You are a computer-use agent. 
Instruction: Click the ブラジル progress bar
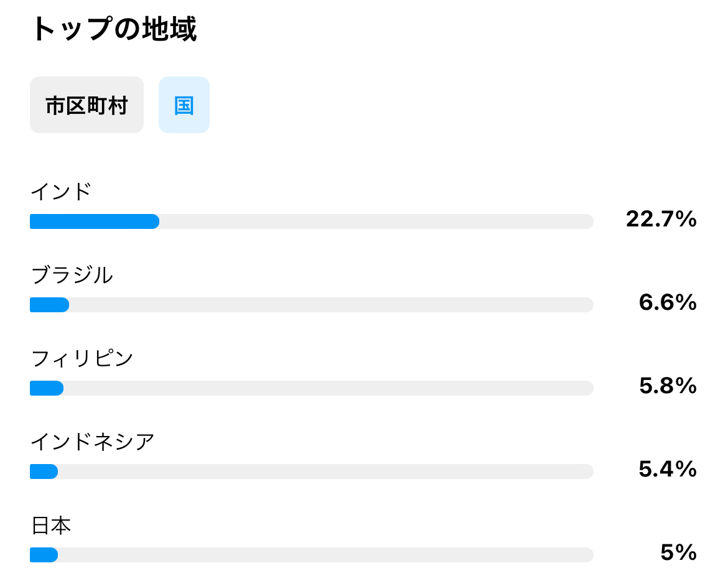click(x=311, y=305)
